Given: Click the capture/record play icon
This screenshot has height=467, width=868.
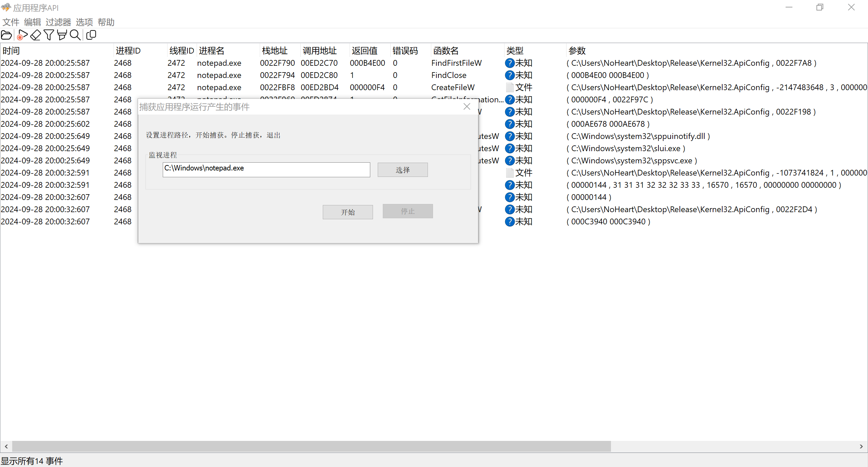Looking at the screenshot, I should tap(22, 35).
